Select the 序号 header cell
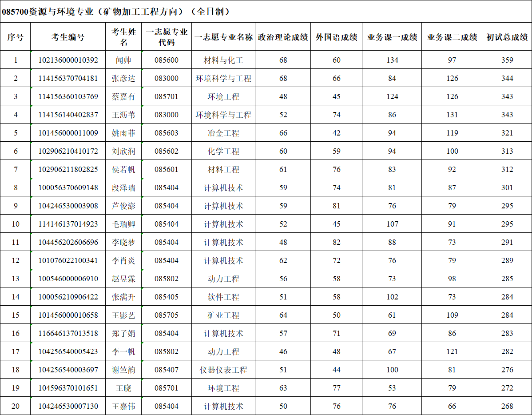Screen dimensions: 532x415 tap(16, 37)
